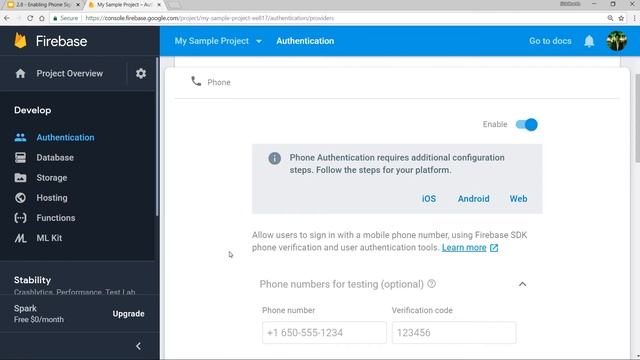Open Functions in the sidebar
Screen dimensions: 640x360
pyautogui.click(x=56, y=218)
